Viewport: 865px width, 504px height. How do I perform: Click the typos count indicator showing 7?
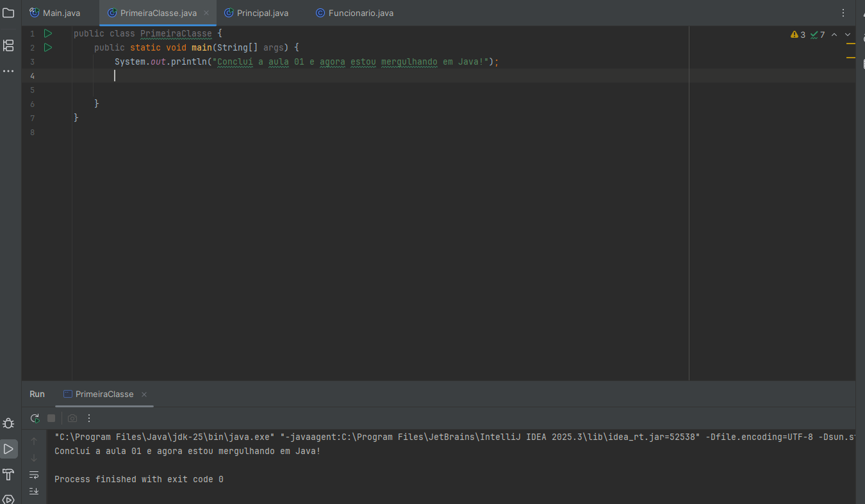coord(818,35)
